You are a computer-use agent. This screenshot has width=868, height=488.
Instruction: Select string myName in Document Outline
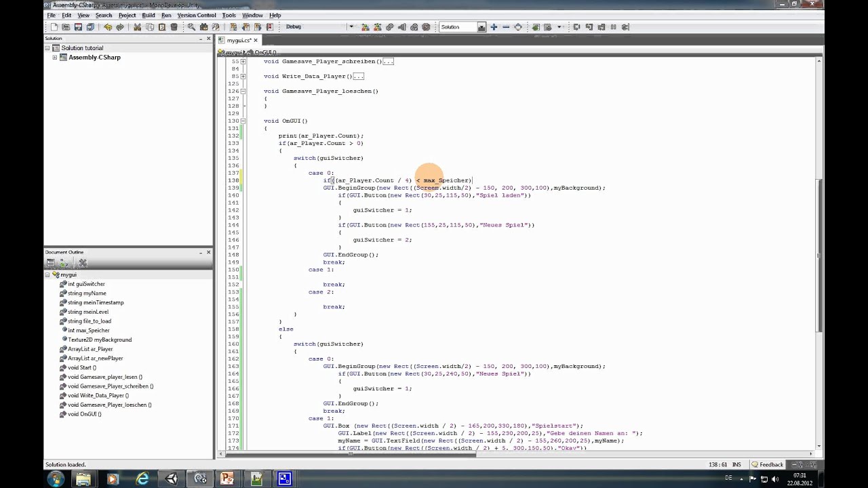tap(87, 293)
